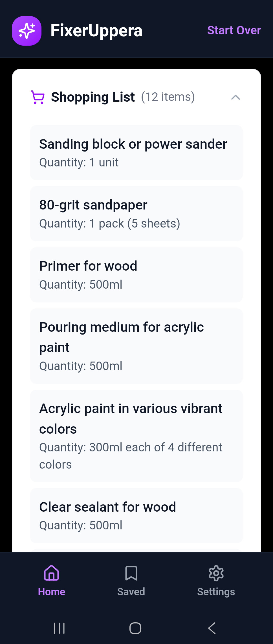This screenshot has height=644, width=273.
Task: Click the FixerUppera app title
Action: coord(96,31)
